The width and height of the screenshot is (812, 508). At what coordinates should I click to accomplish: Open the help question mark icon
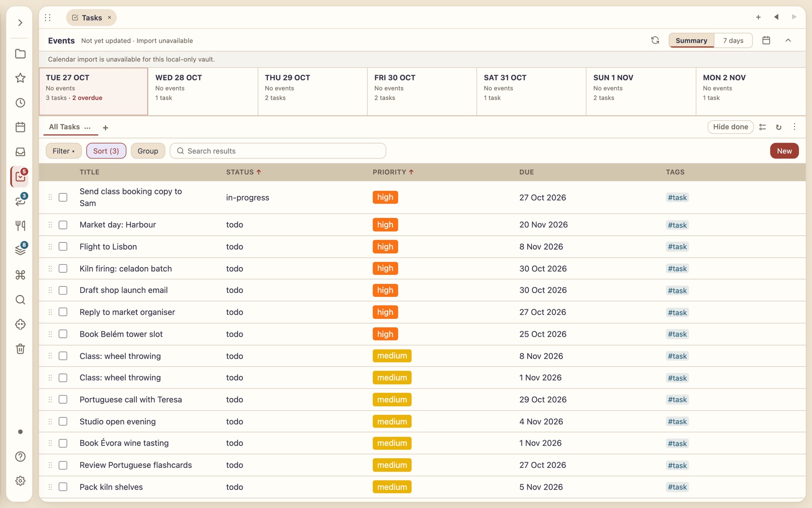coord(20,457)
